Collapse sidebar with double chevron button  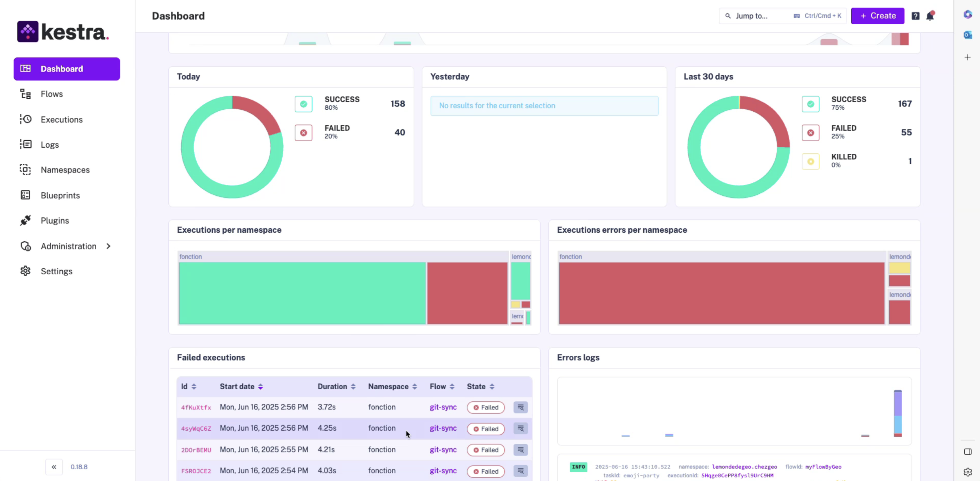(54, 467)
